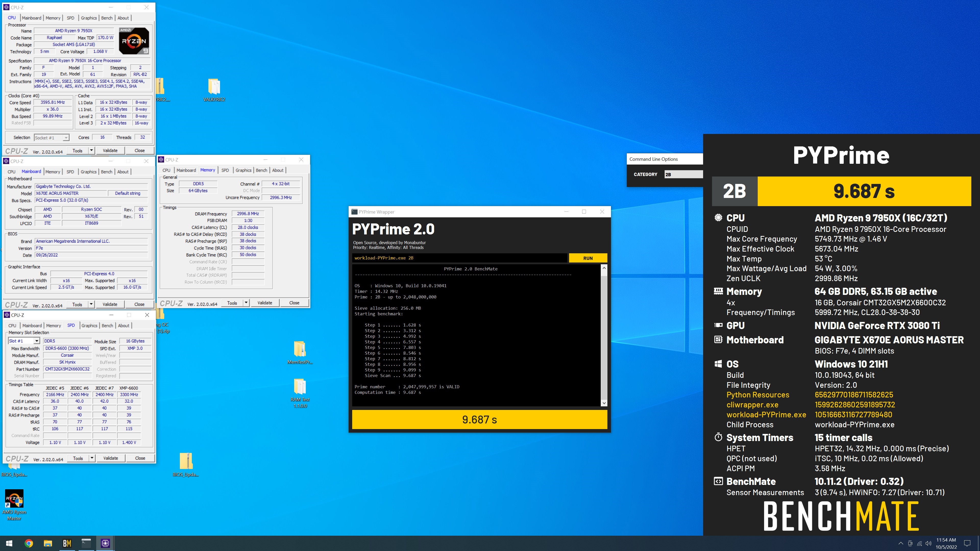
Task: Click the PYPrime Wrapper title bar icon
Action: (354, 212)
